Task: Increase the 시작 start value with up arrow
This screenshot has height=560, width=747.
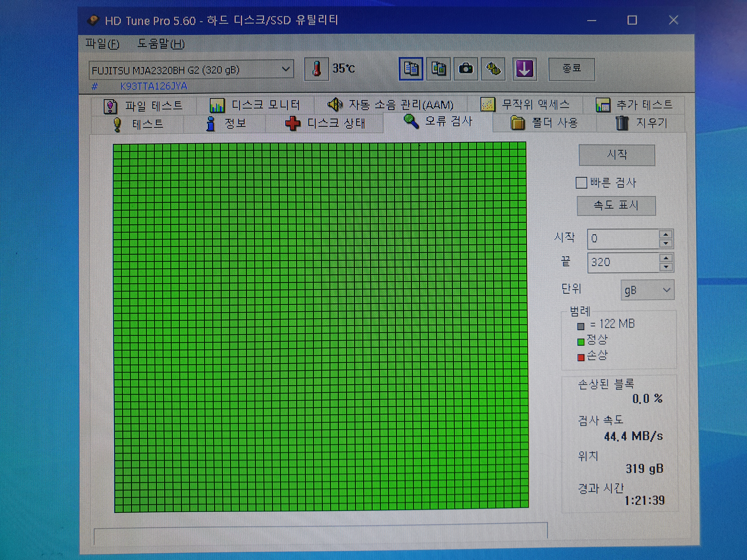Action: [666, 235]
